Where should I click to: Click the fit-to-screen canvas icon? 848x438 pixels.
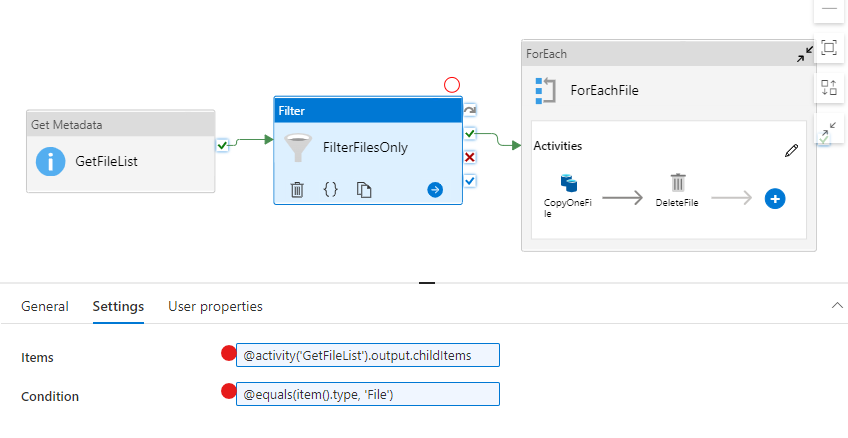pos(828,47)
